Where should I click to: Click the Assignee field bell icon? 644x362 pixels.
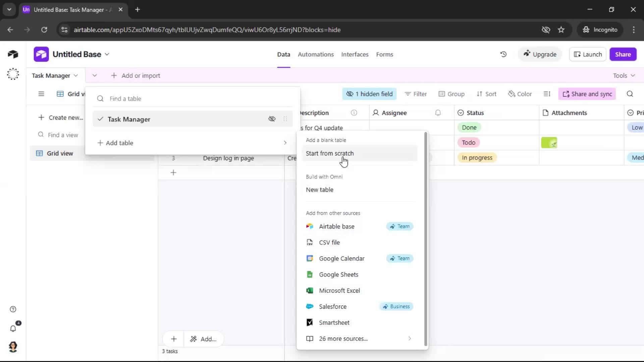click(x=438, y=113)
